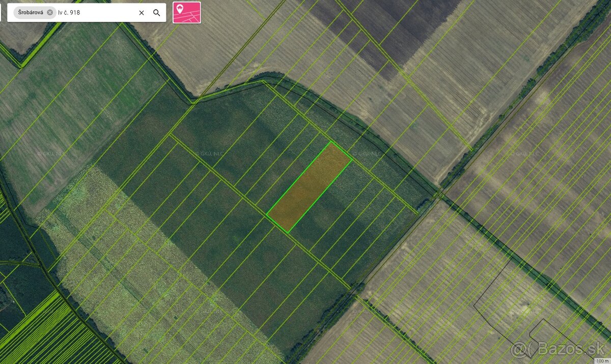Select the Šrobárová chip label
Screen dimensions: 611x364
(x=31, y=13)
